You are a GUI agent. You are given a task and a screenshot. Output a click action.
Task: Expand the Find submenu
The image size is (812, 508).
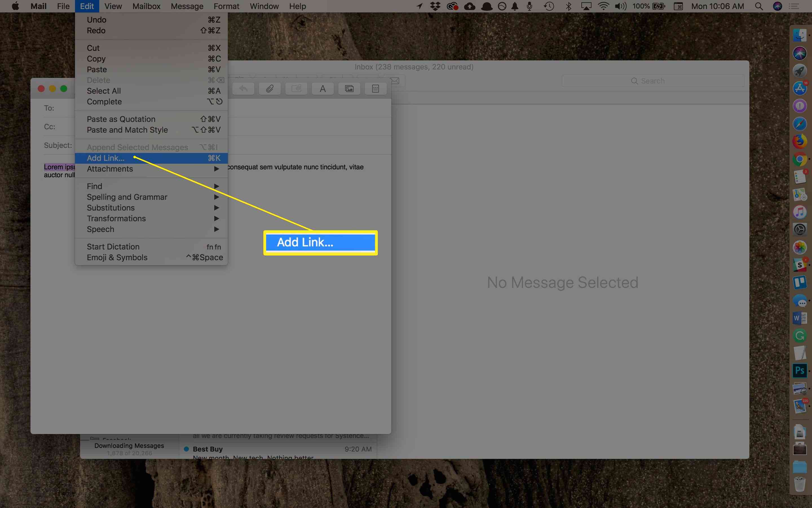pyautogui.click(x=151, y=187)
